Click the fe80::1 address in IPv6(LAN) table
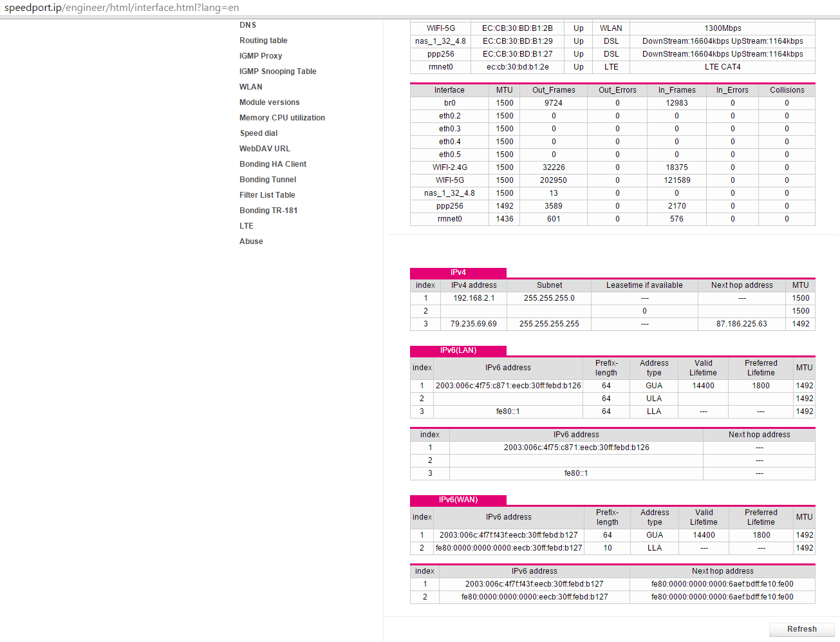Screen dimensions: 840x642 click(x=508, y=411)
